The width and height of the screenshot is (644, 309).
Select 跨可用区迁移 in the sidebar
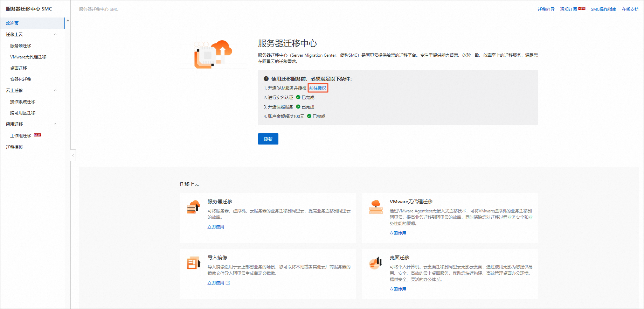23,113
